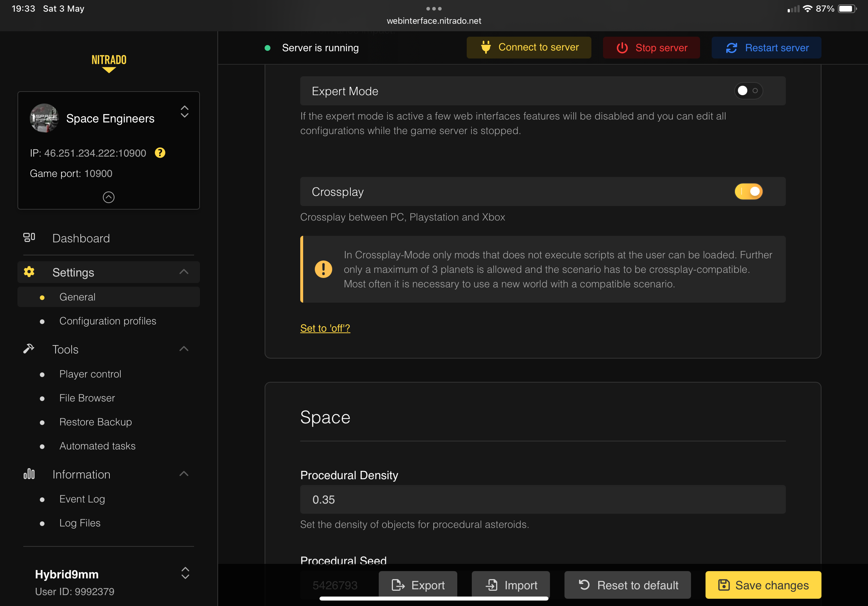Click Connect to server button
Screen dimensions: 868x606
click(x=529, y=48)
